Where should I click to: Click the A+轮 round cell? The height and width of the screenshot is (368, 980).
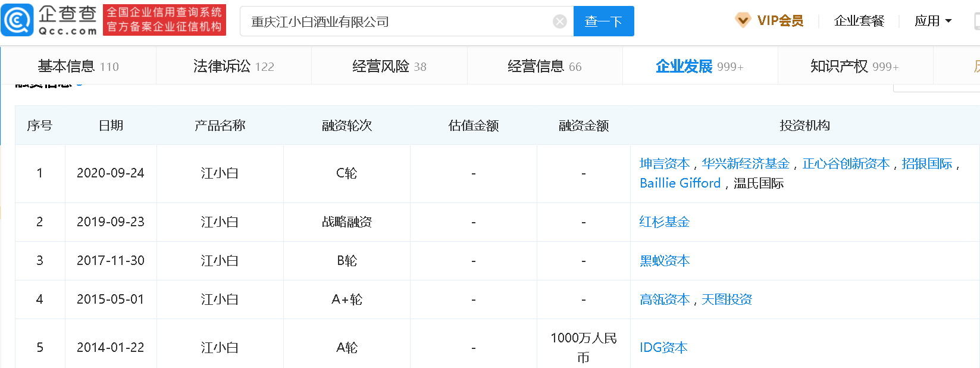[347, 300]
